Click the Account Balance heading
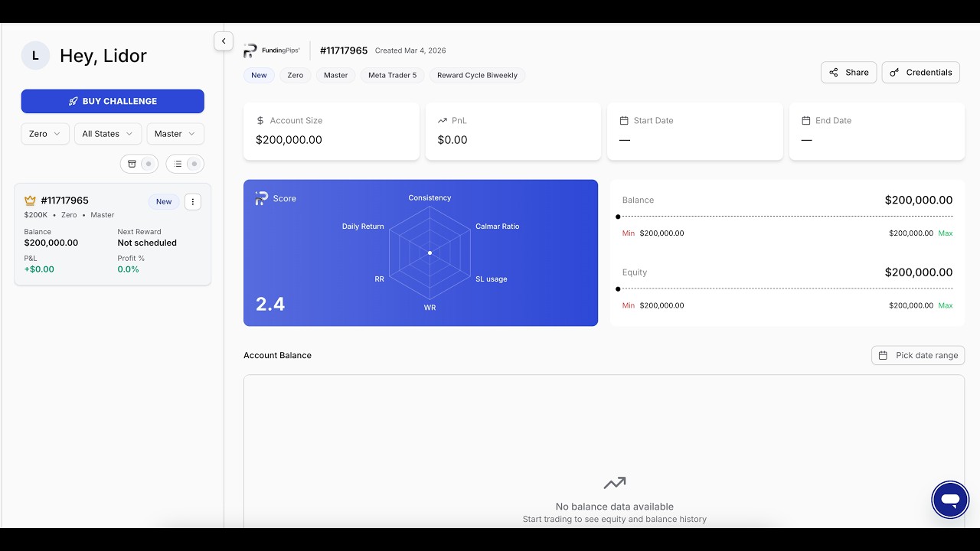 (x=277, y=355)
